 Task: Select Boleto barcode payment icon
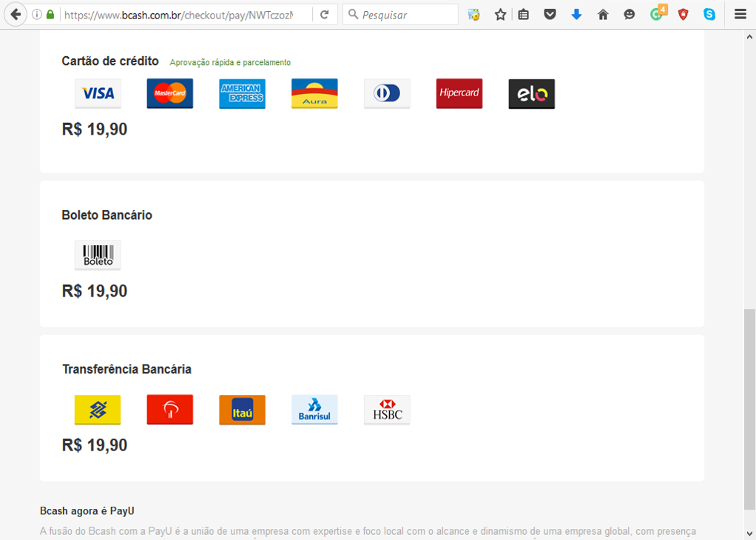tap(98, 255)
